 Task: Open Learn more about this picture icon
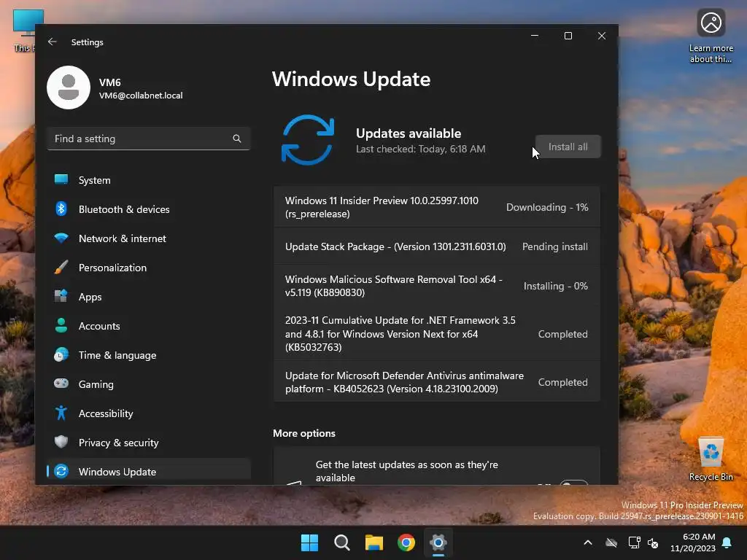tap(711, 36)
